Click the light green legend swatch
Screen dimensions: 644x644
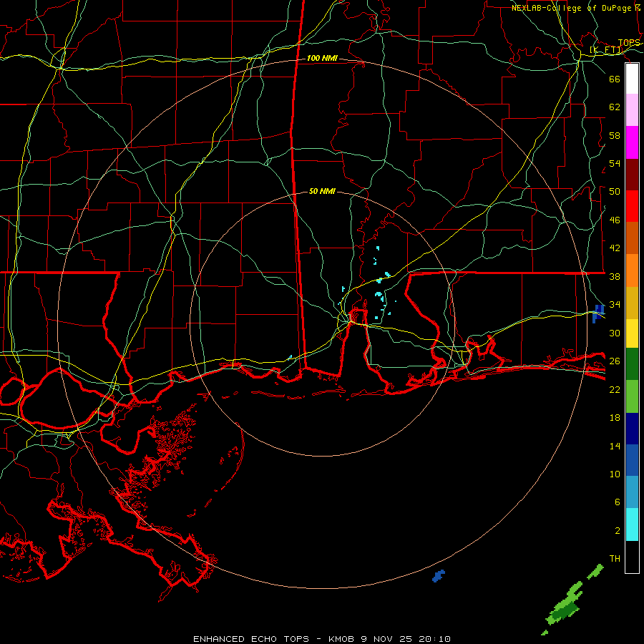(x=632, y=396)
